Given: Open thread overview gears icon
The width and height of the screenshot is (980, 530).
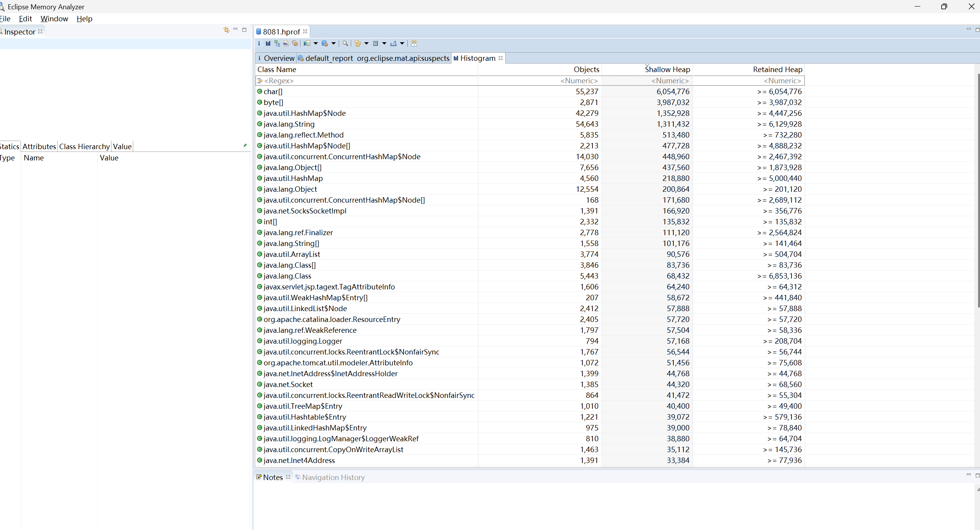Looking at the screenshot, I should [295, 43].
